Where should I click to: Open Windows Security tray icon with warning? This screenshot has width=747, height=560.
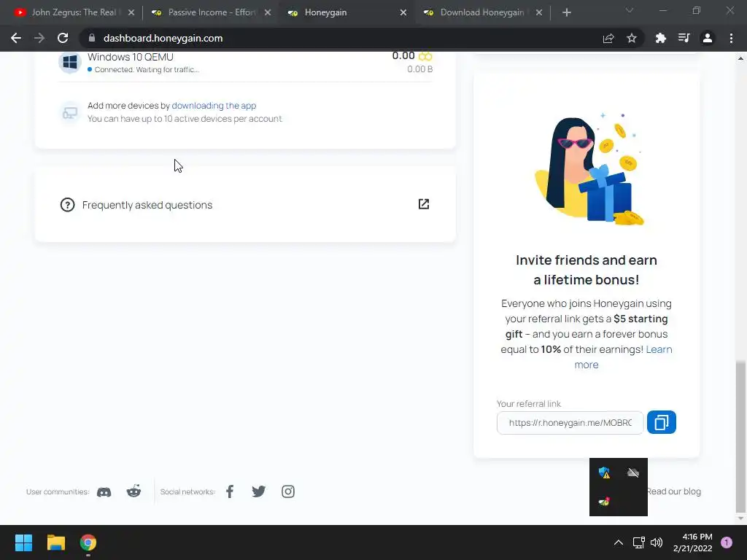(604, 472)
